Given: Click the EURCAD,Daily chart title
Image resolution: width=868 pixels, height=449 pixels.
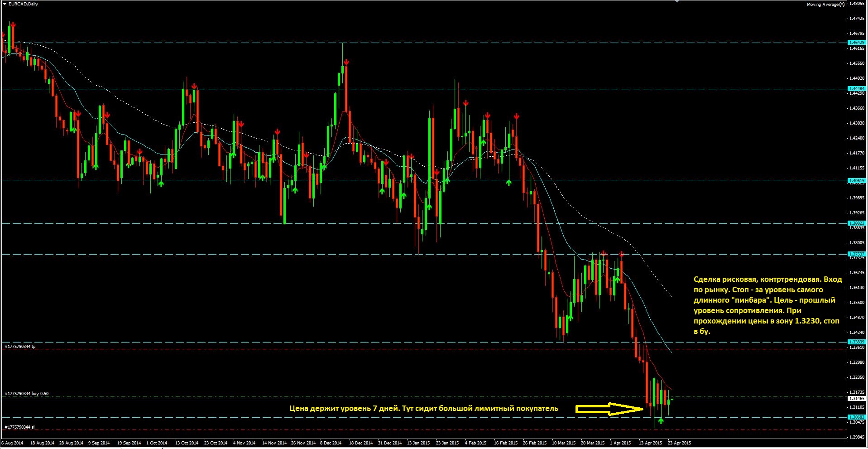Looking at the screenshot, I should coord(24,4).
